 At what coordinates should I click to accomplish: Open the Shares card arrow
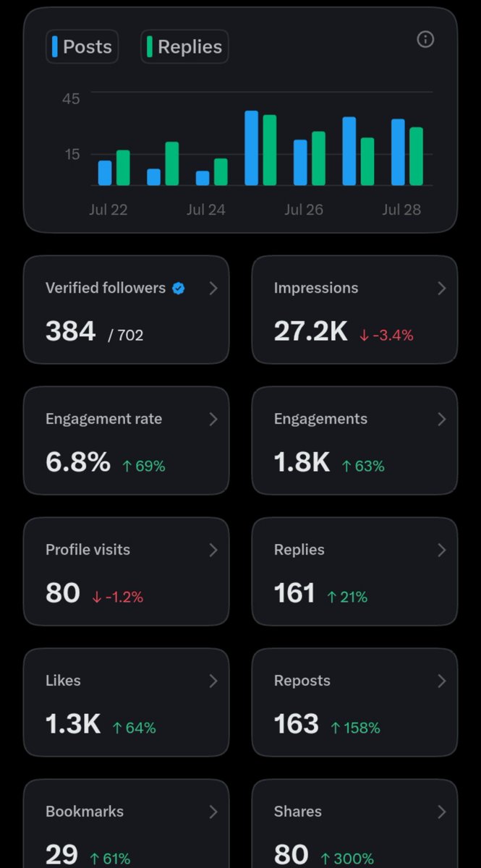pos(442,812)
